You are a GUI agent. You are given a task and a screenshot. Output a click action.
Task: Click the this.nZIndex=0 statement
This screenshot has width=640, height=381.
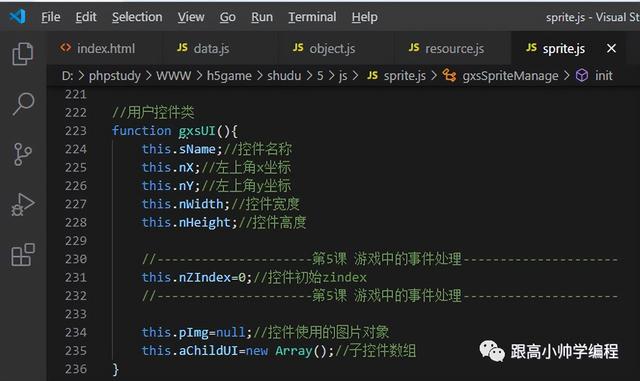click(x=197, y=277)
